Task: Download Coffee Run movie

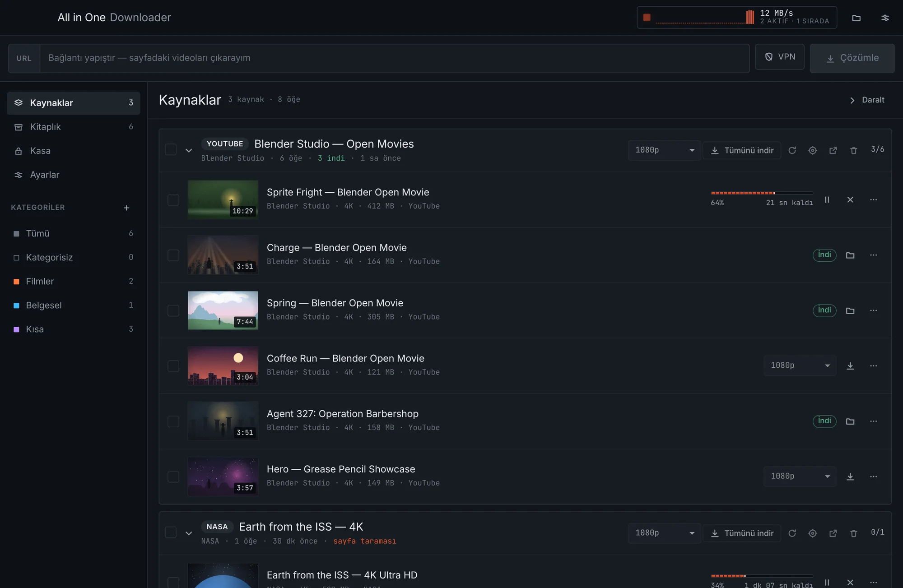Action: pos(850,366)
